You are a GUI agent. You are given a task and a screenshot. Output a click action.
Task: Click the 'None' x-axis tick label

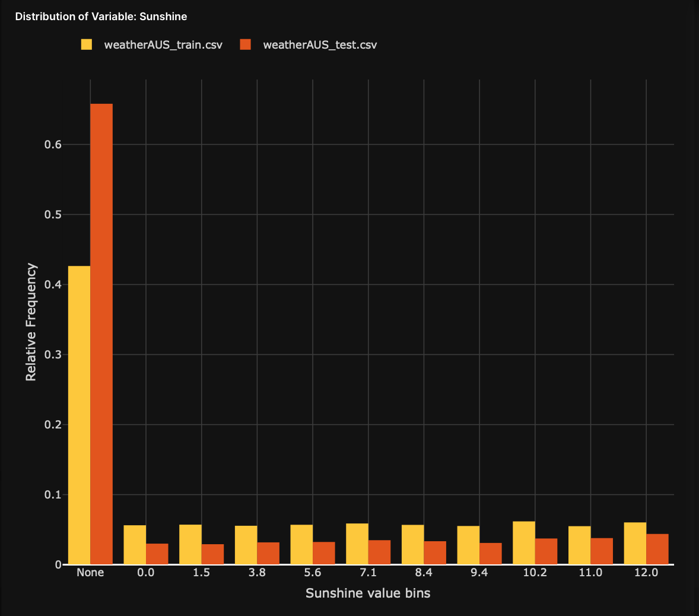90,573
